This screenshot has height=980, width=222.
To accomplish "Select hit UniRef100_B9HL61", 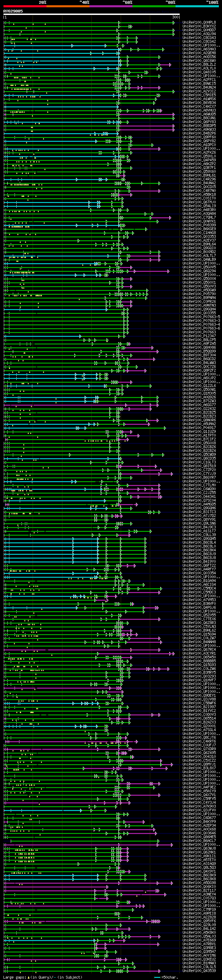I will 199,175.
